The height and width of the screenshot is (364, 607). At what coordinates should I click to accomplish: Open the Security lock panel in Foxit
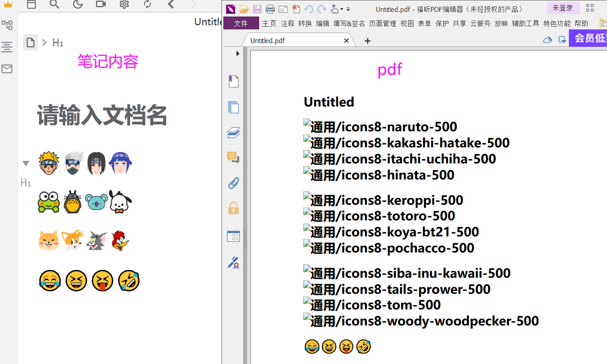point(233,209)
